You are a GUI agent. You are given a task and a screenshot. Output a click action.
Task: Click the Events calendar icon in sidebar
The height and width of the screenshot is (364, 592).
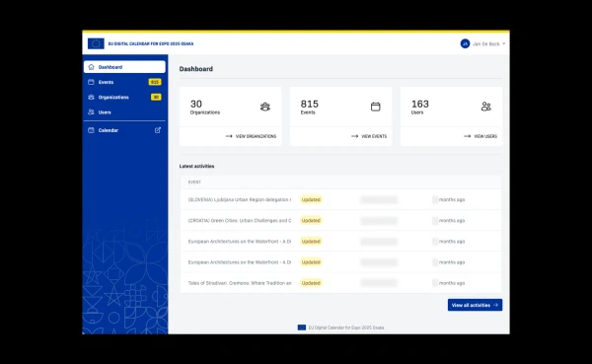click(91, 82)
